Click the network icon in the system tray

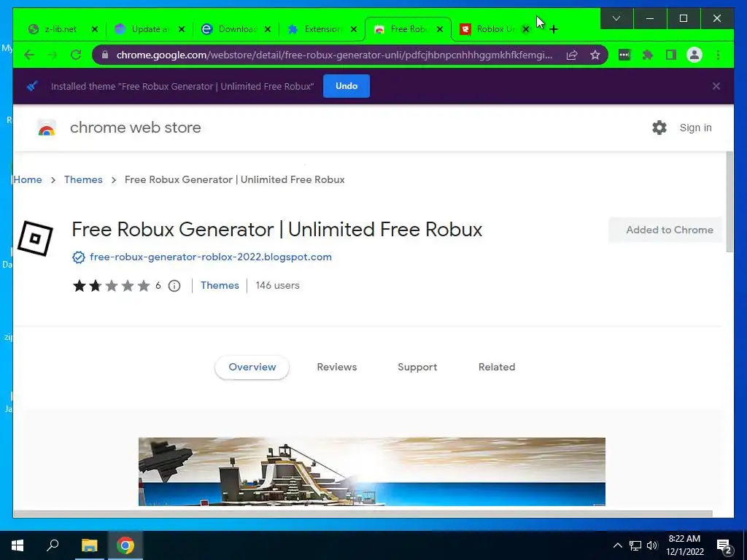[x=635, y=545]
